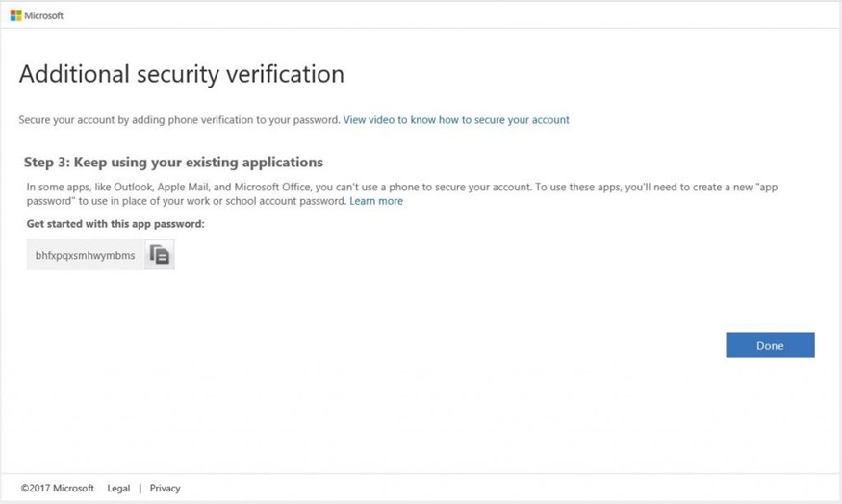Open the Legal footer link
The image size is (842, 504).
point(118,488)
